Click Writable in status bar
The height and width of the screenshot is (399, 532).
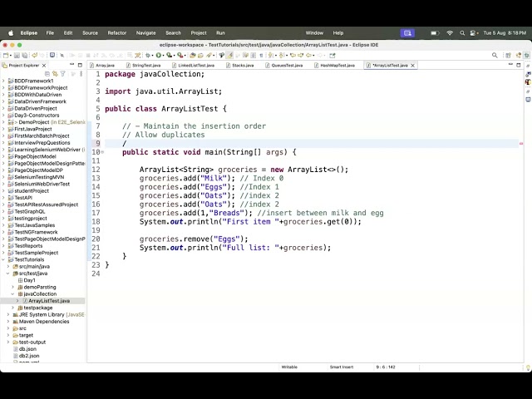[289, 367]
